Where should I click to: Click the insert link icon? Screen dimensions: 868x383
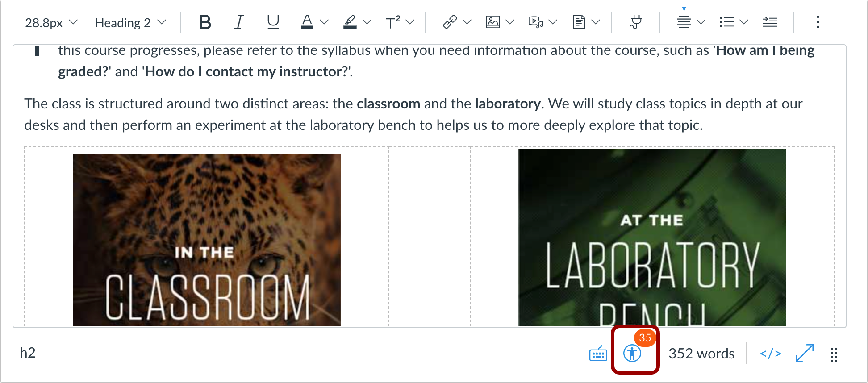point(450,22)
